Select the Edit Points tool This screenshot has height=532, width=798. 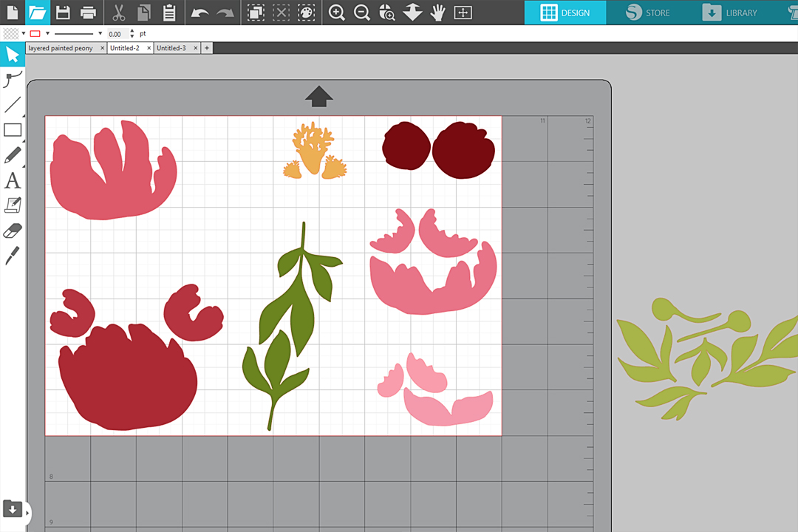13,79
